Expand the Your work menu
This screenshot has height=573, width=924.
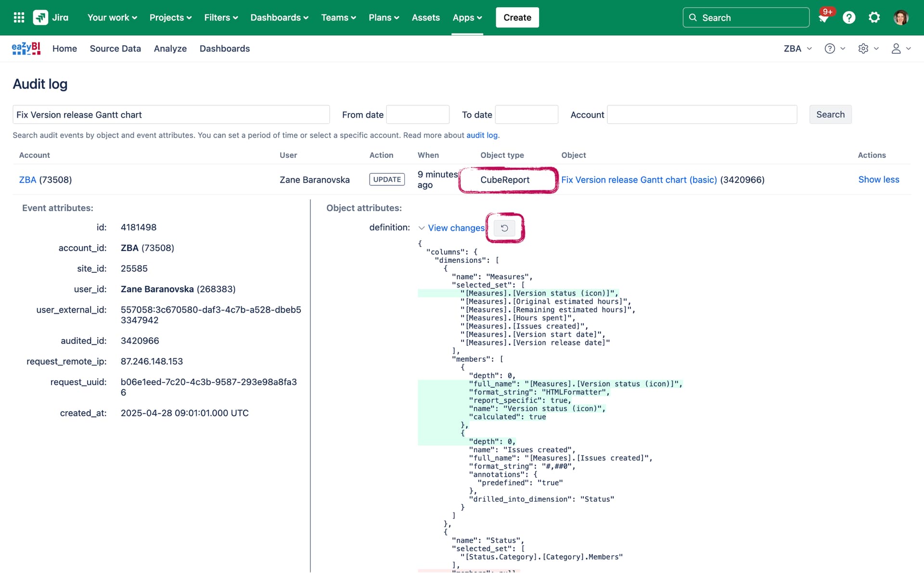(x=112, y=18)
